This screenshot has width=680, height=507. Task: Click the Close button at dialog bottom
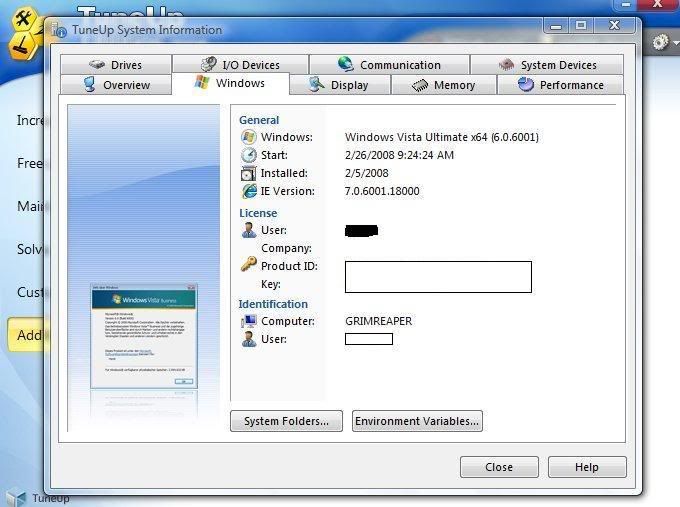(499, 467)
